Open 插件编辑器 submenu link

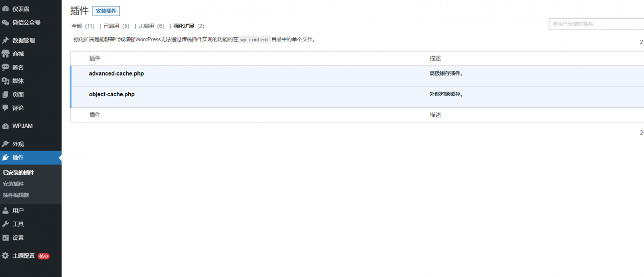click(16, 195)
